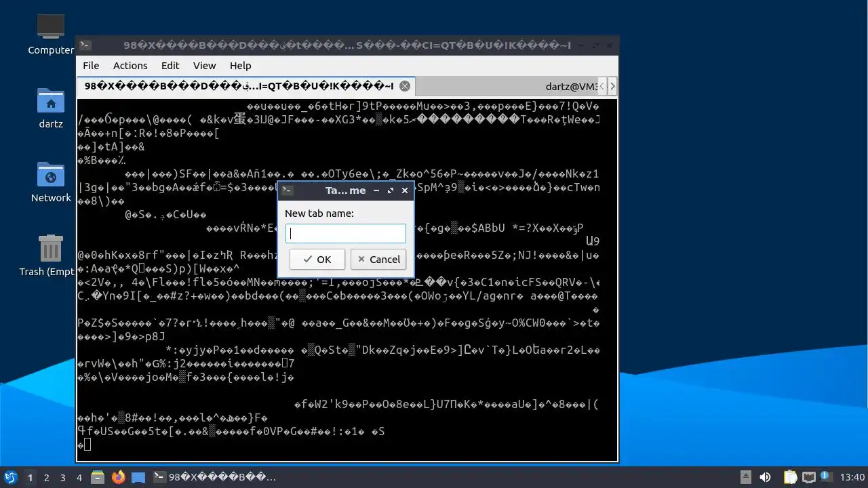The width and height of the screenshot is (868, 488).
Task: Switch to workspace 4
Action: pos(79,477)
